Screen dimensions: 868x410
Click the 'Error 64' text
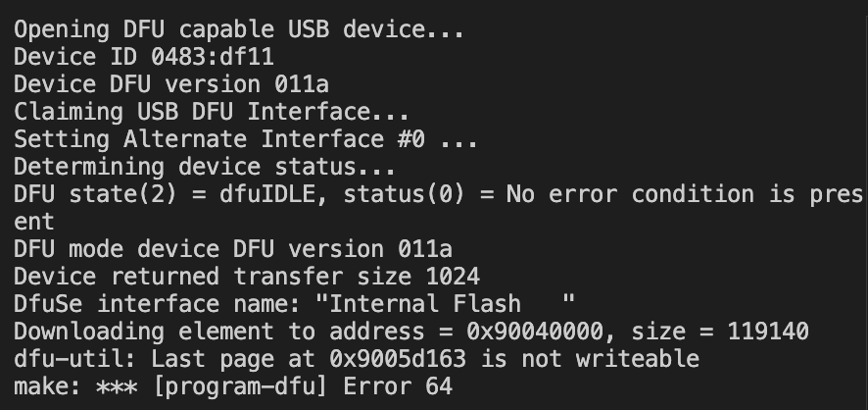(398, 386)
